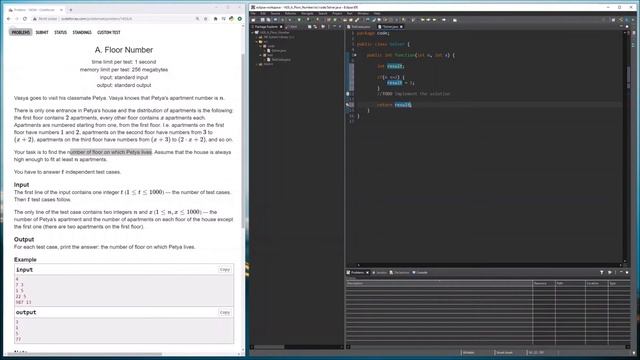The width and height of the screenshot is (640, 360).
Task: Click Link with Editor icon in Package Explorer
Action: point(315,27)
